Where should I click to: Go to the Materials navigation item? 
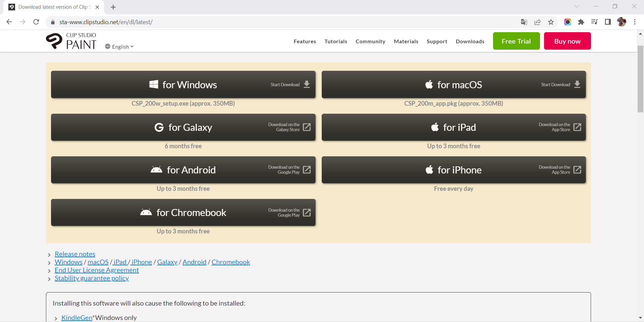(x=406, y=41)
